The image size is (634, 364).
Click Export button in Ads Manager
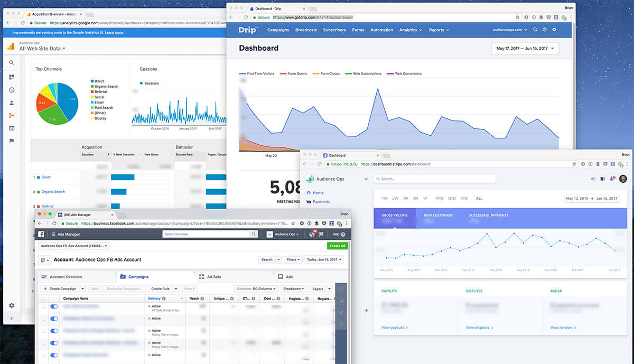pyautogui.click(x=317, y=289)
